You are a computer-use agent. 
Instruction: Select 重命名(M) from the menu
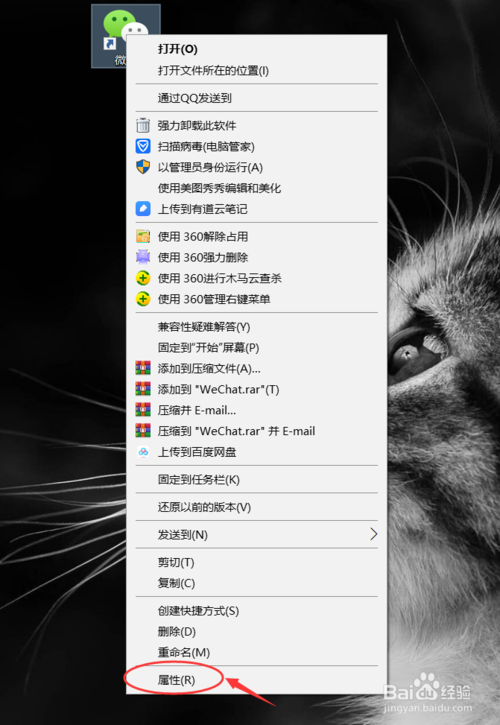pos(256,652)
